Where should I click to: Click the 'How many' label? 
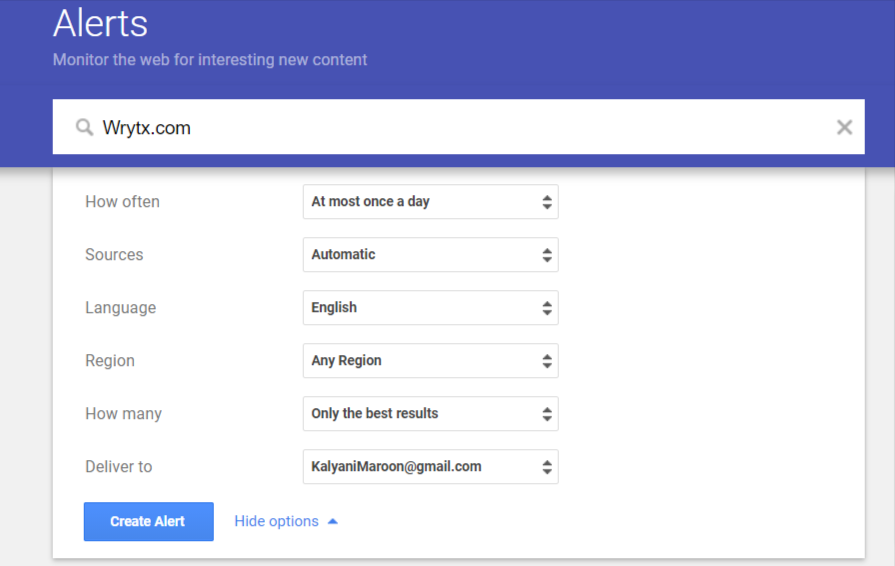(x=123, y=414)
